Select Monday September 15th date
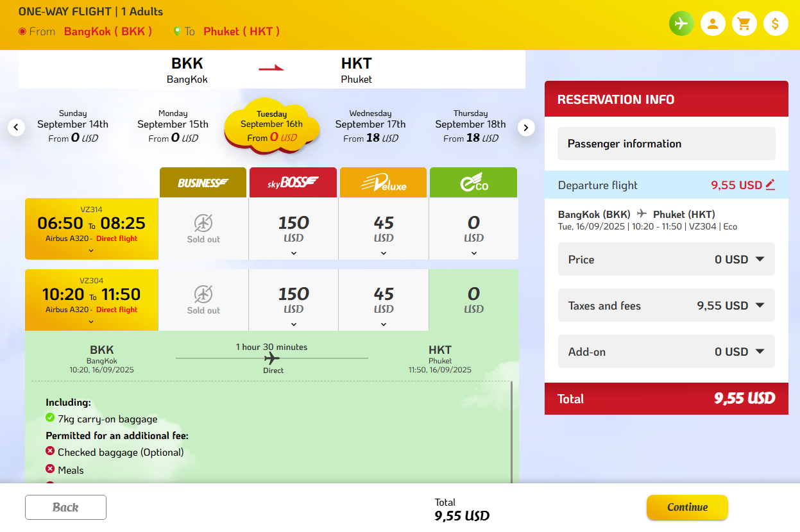This screenshot has height=532, width=800. (x=173, y=126)
